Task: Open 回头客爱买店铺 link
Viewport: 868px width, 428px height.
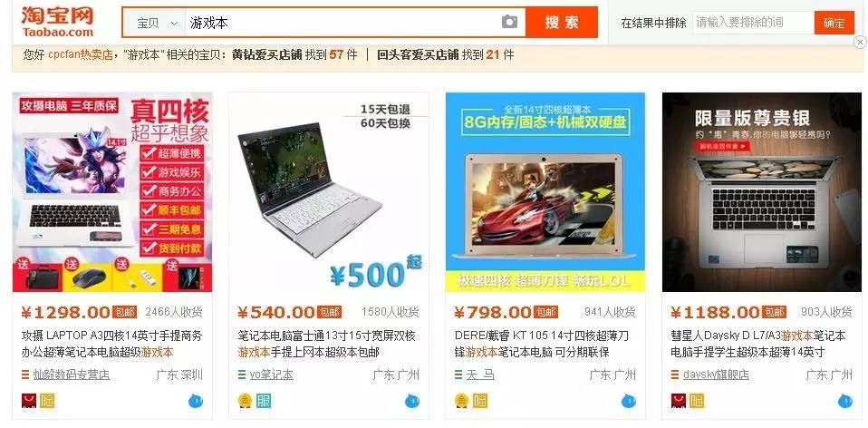Action: pyautogui.click(x=418, y=54)
